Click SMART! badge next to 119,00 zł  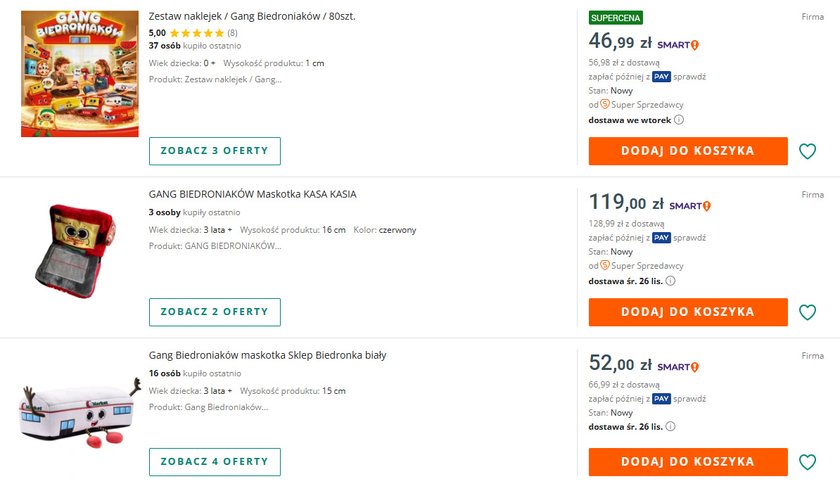point(690,206)
